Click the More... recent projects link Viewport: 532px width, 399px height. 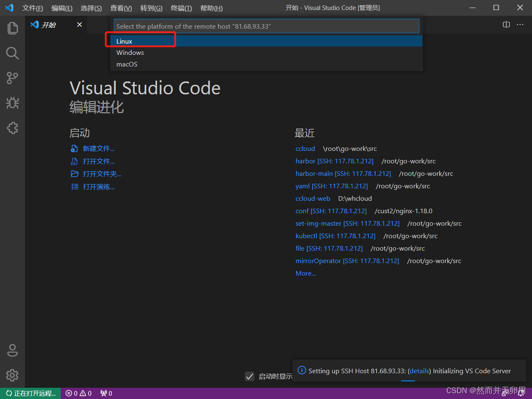pyautogui.click(x=305, y=273)
